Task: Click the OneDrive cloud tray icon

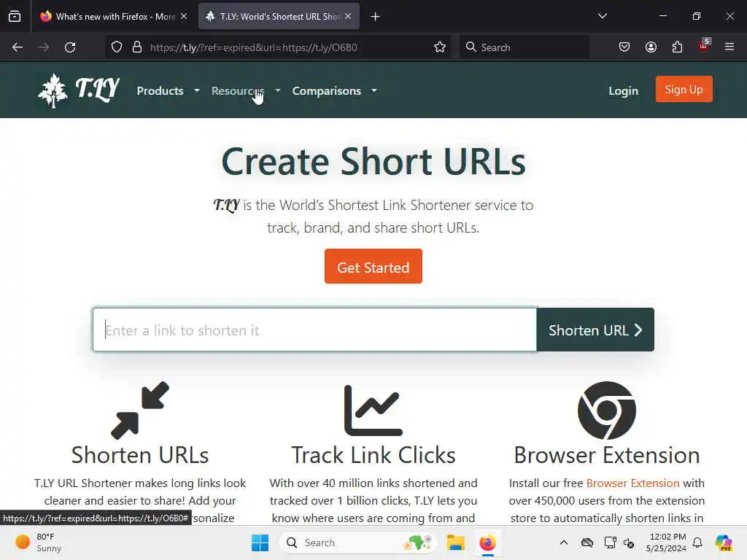Action: coord(587,542)
